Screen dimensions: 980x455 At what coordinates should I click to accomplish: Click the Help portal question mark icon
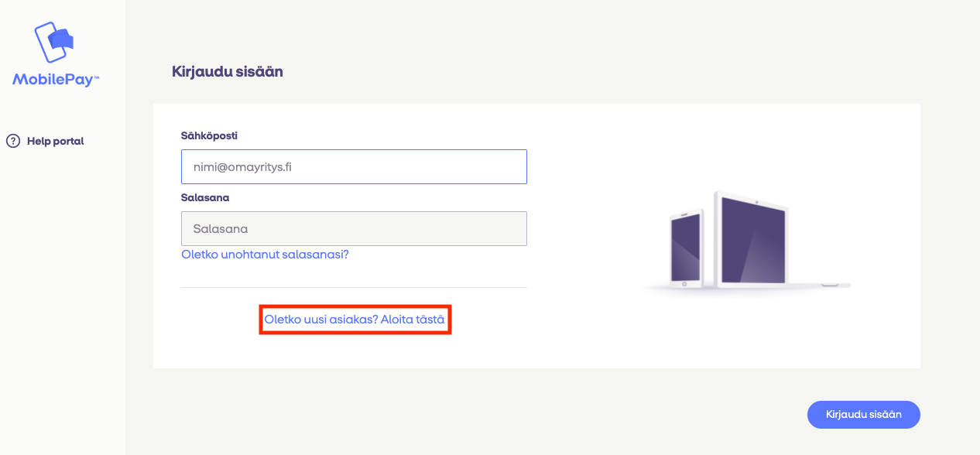(13, 141)
